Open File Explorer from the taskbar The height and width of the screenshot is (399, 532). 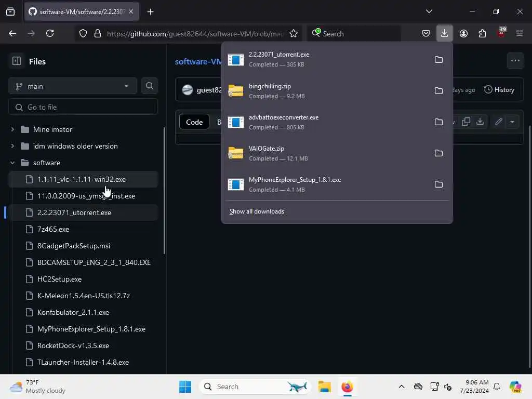click(324, 387)
